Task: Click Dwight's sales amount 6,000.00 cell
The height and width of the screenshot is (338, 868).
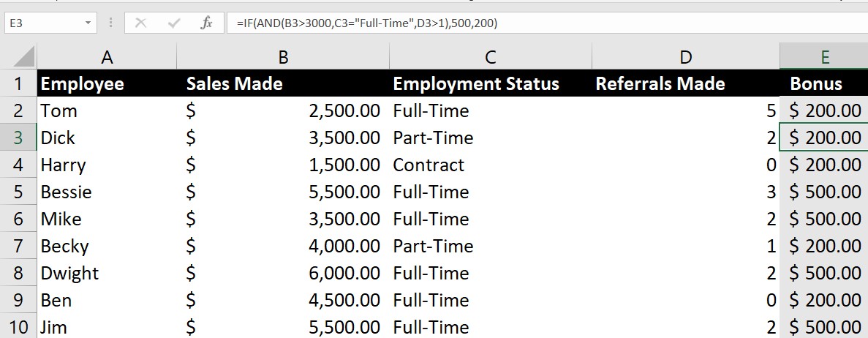Action: (283, 273)
